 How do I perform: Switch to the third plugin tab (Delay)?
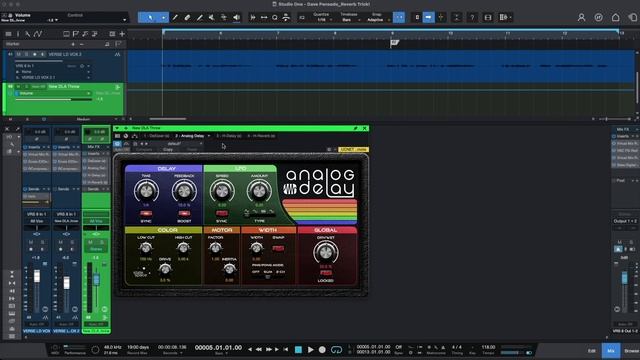229,136
